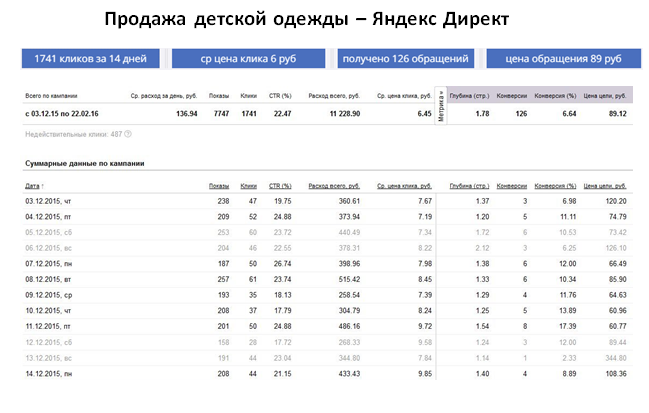Viewport: 649px width, 413px height.
Task: Sort the table by Дата column
Action: (34, 186)
